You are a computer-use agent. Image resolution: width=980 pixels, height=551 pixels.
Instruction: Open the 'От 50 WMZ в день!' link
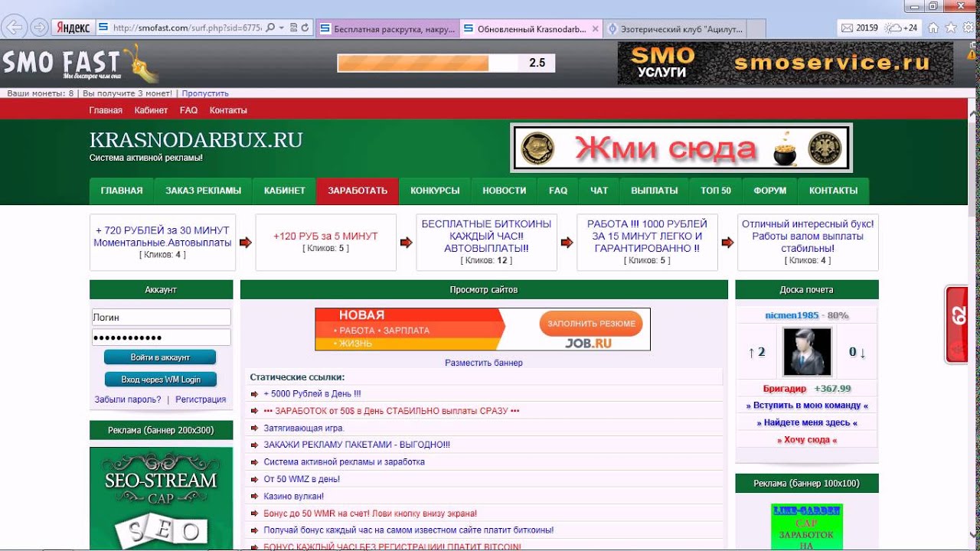coord(302,479)
